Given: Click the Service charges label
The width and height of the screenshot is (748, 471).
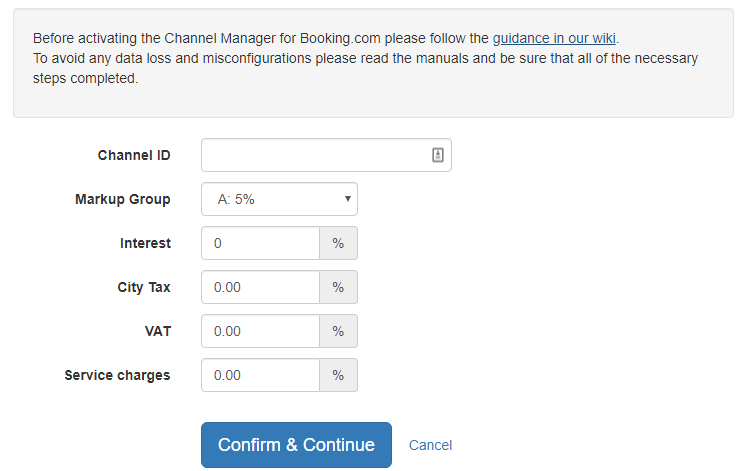Looking at the screenshot, I should click(117, 376).
